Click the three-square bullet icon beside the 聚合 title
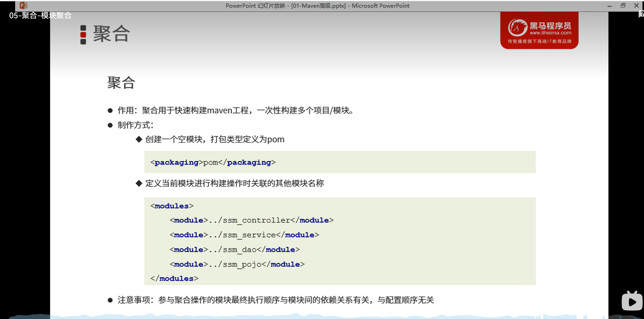The height and width of the screenshot is (319, 644). (x=83, y=35)
